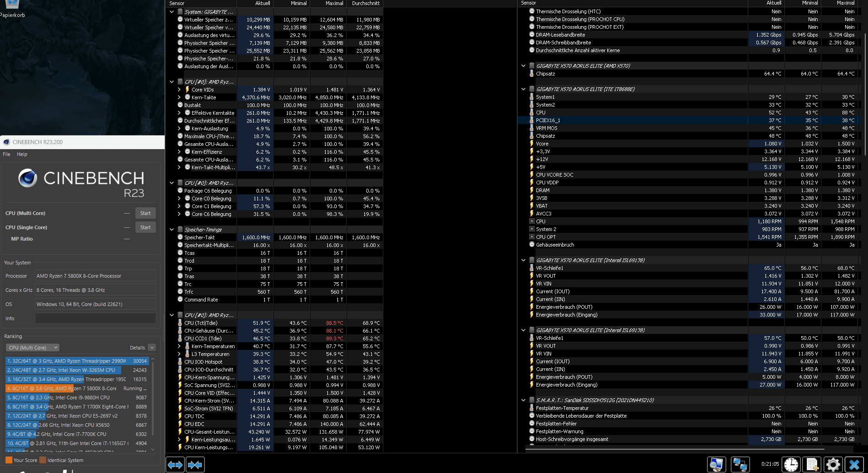Select ranking entry Intel Core i7-7700K CPU

(x=77, y=434)
